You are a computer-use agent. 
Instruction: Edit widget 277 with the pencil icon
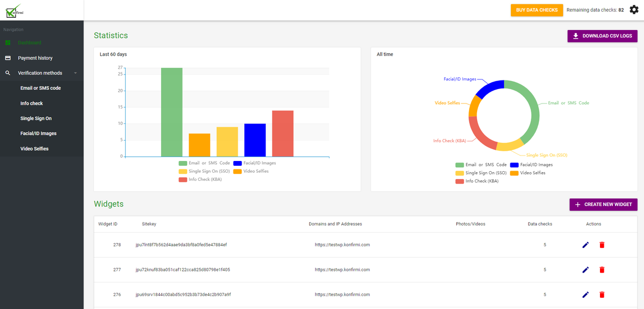586,270
